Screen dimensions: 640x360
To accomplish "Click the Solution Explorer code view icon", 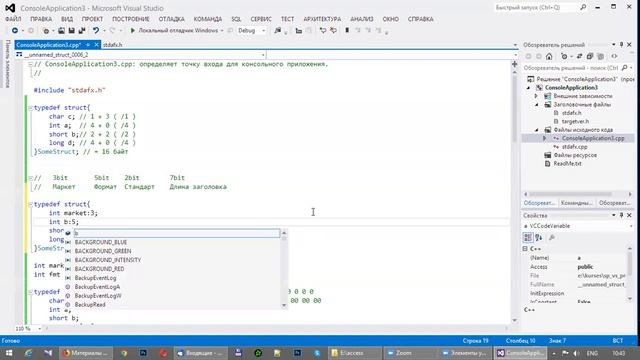I will [614, 56].
